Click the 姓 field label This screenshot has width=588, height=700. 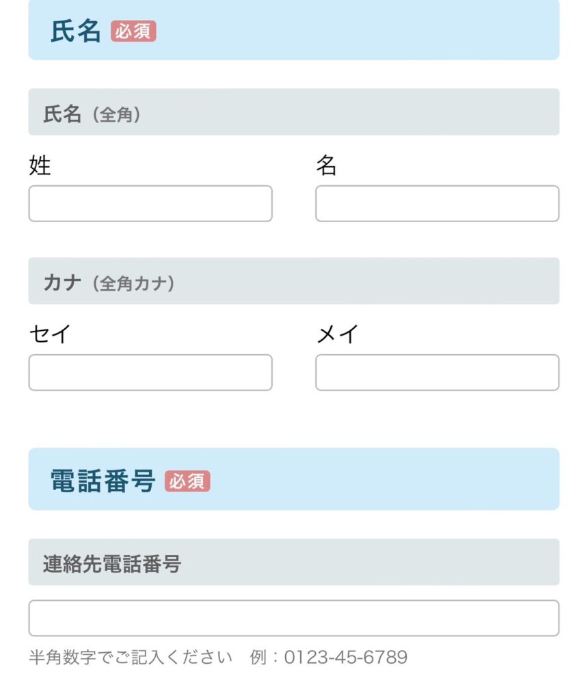[x=40, y=165]
